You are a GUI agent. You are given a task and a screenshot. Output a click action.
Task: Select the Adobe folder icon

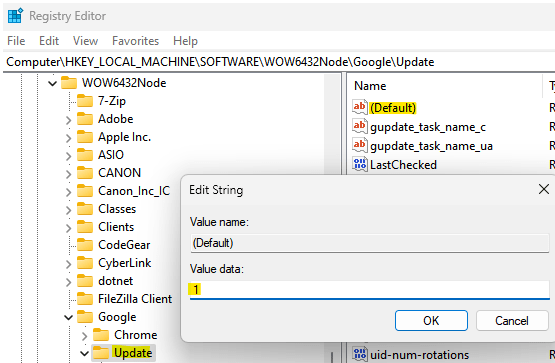coord(85,119)
